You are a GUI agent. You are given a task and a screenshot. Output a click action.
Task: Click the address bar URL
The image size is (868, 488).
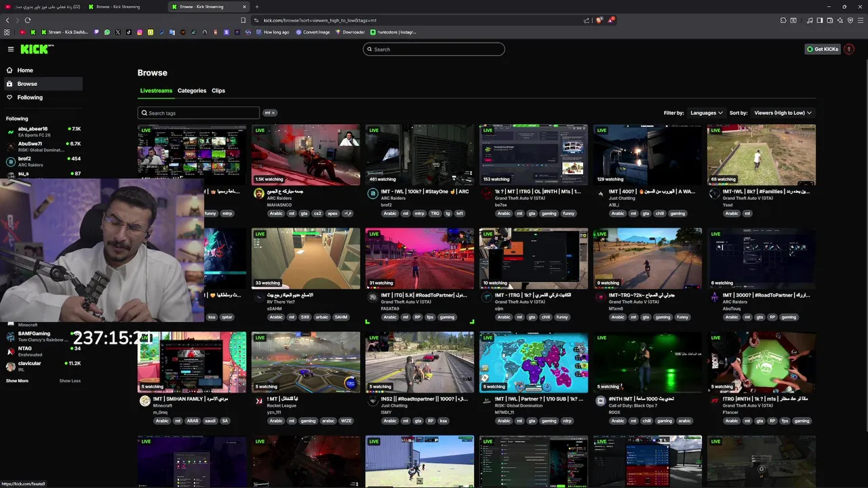[x=320, y=20]
